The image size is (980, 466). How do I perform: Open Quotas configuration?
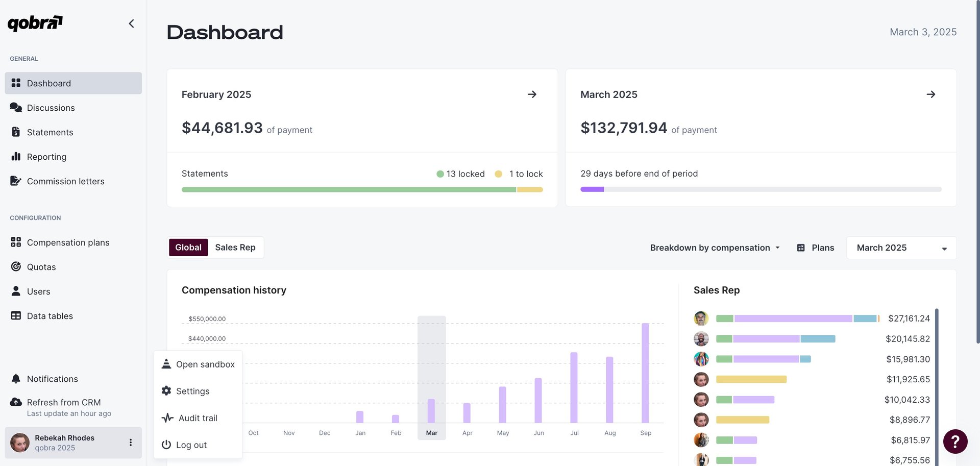coord(41,267)
